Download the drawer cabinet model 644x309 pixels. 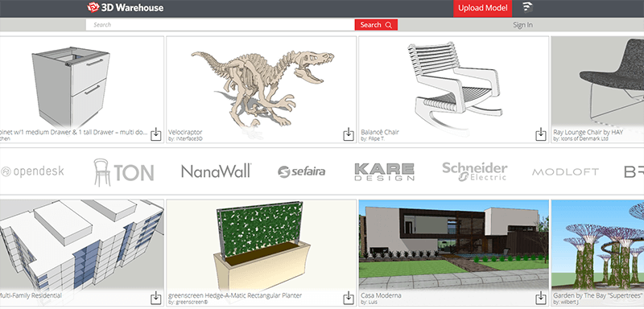click(x=155, y=134)
